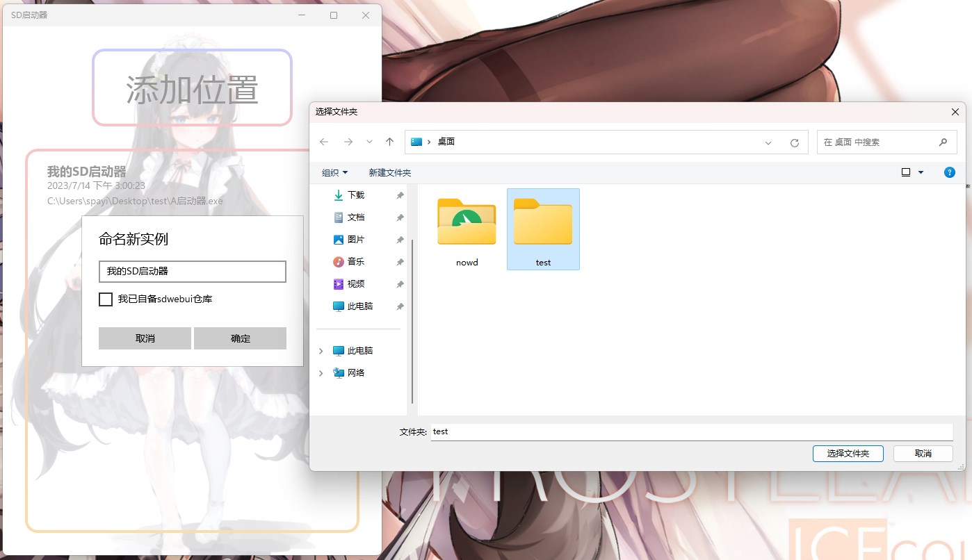Click pin icon next to 音乐
The image size is (972, 560).
pyautogui.click(x=400, y=263)
